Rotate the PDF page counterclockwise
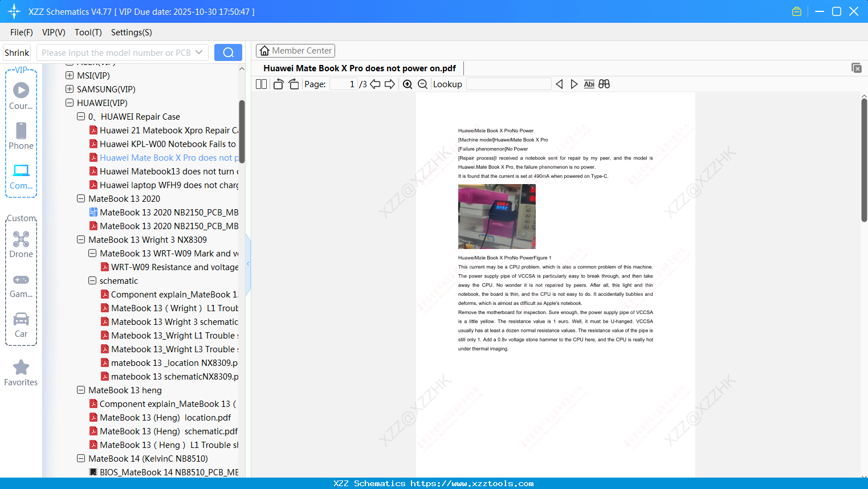868x489 pixels. [278, 84]
